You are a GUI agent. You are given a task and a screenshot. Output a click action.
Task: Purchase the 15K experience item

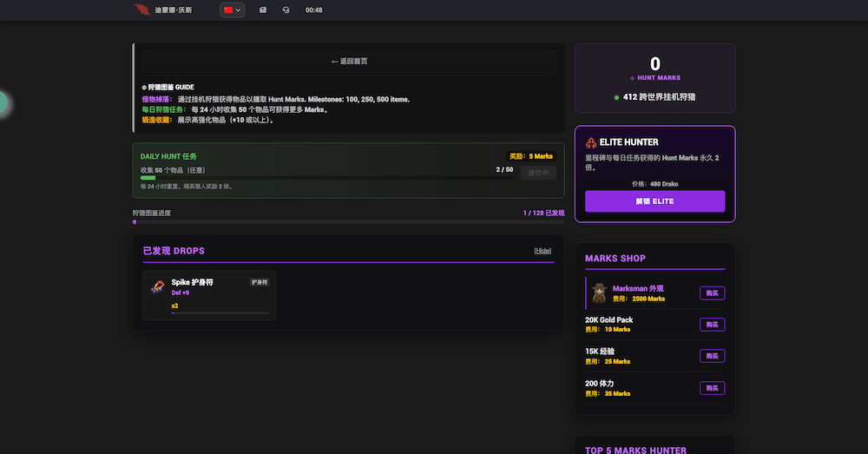point(712,356)
